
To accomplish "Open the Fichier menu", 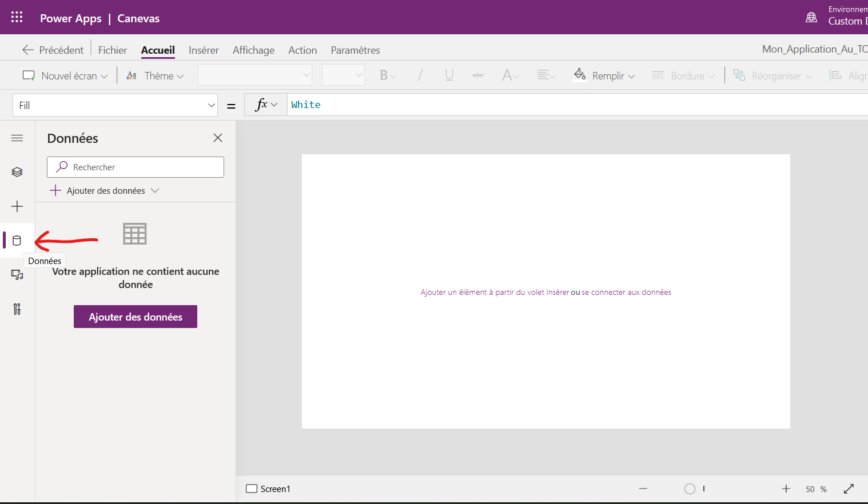I will click(x=113, y=50).
